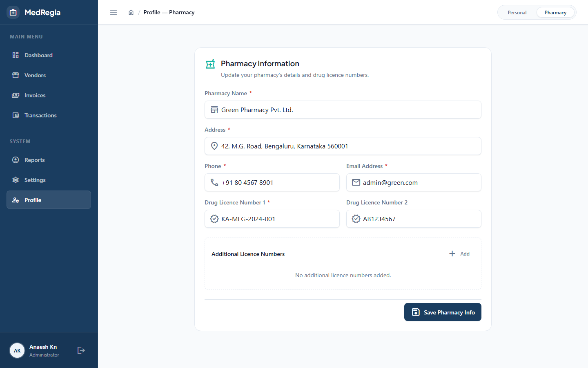Click the MAIN MENU section heading
588x368 pixels.
(x=26, y=37)
